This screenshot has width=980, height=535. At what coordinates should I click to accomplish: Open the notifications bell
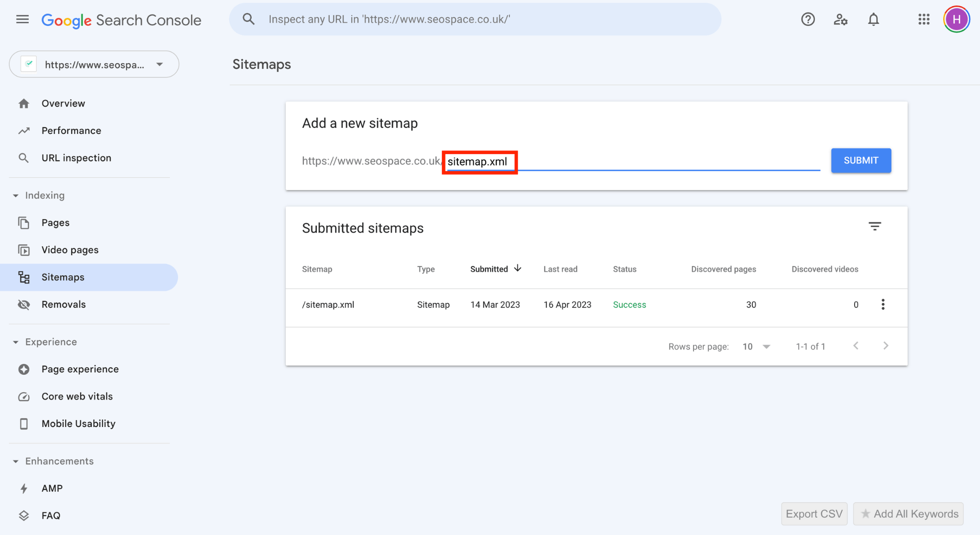(873, 19)
